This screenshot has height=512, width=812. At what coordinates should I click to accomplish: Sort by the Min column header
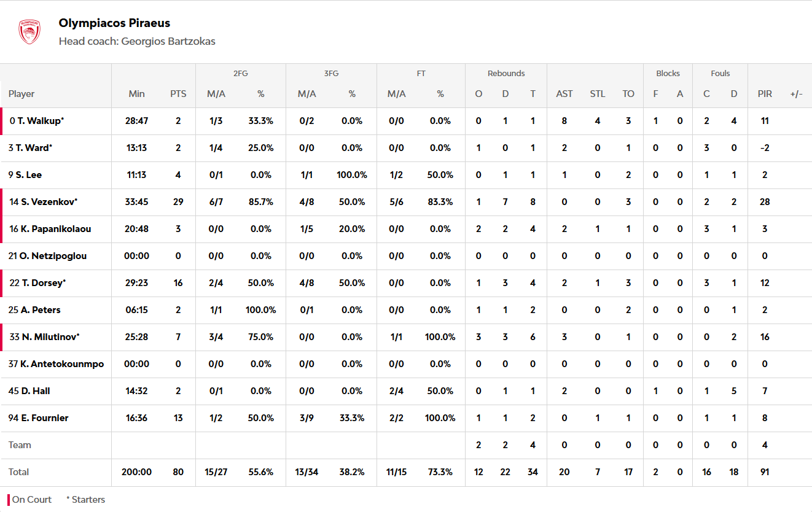click(136, 94)
